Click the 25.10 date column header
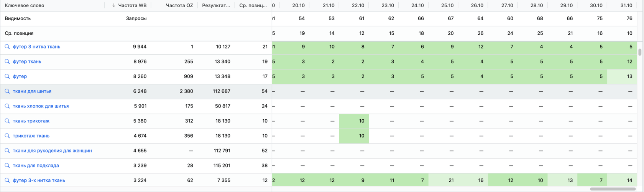 click(447, 5)
